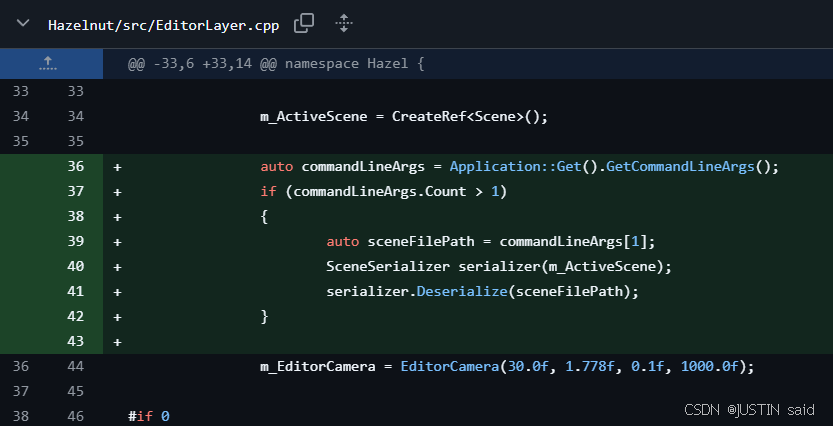Screen dimensions: 833x426
Task: Click the Deserialize method name
Action: pos(458,291)
